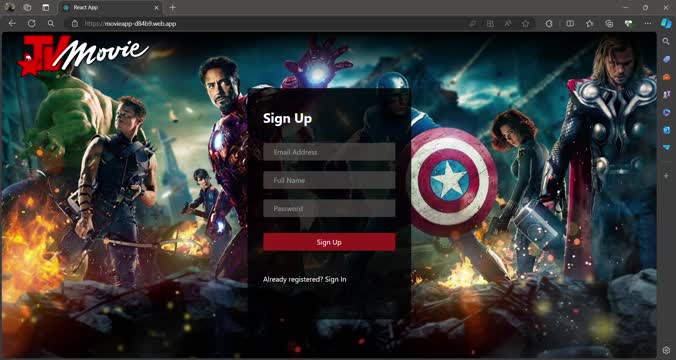Image resolution: width=676 pixels, height=360 pixels.
Task: Open the Copilot icon in the toolbar
Action: point(667,23)
